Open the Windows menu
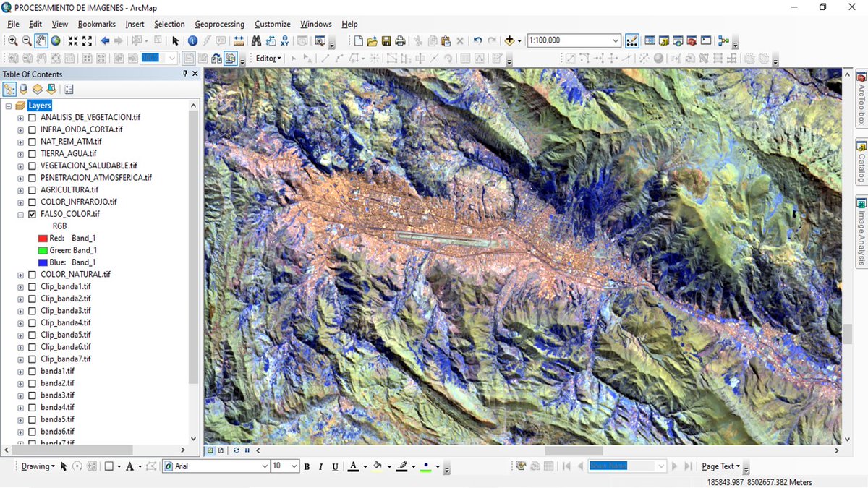Viewport: 868px width, 488px height. pyautogui.click(x=316, y=24)
